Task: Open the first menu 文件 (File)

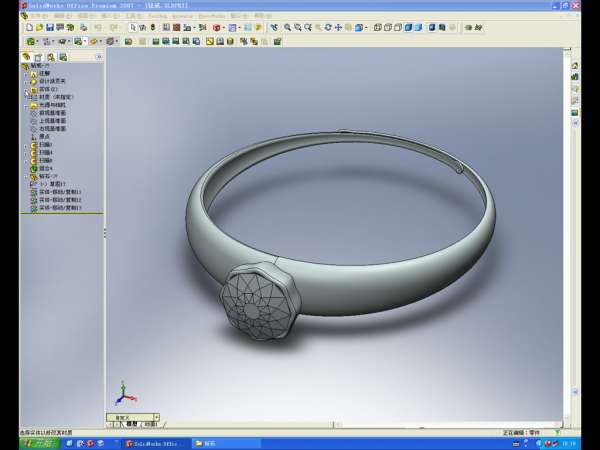Action: pos(38,16)
